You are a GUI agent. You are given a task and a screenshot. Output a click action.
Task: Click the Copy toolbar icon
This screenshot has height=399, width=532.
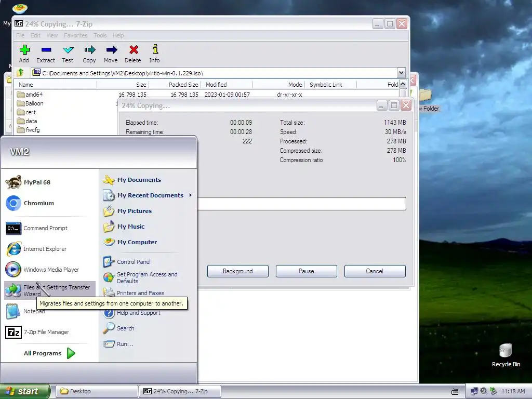point(89,54)
